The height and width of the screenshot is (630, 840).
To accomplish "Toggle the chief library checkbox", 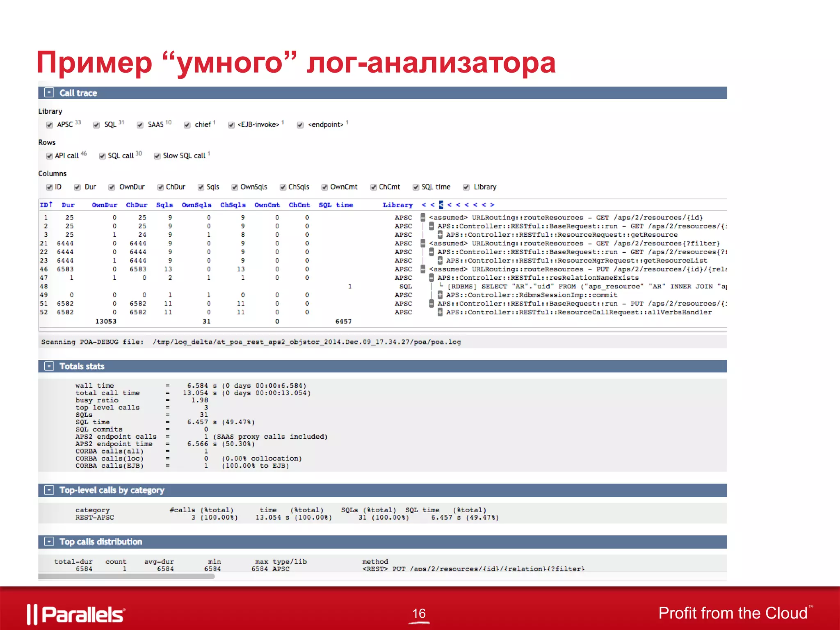I will [187, 125].
